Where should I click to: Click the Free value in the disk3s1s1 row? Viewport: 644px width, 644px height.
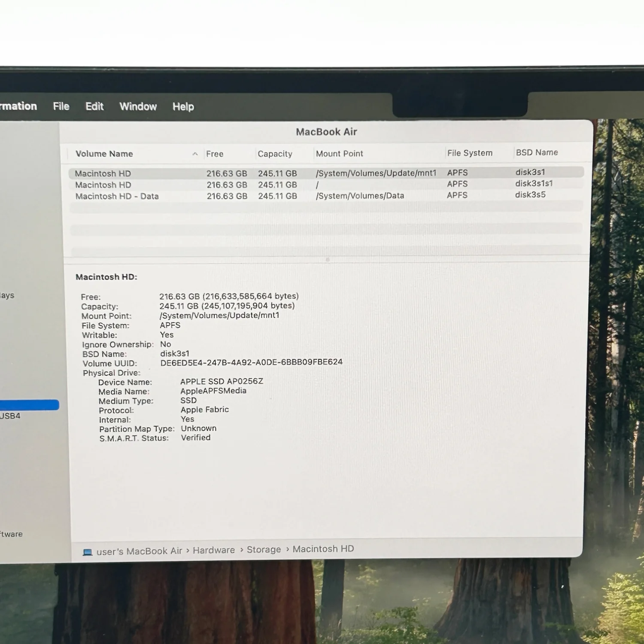point(227,185)
